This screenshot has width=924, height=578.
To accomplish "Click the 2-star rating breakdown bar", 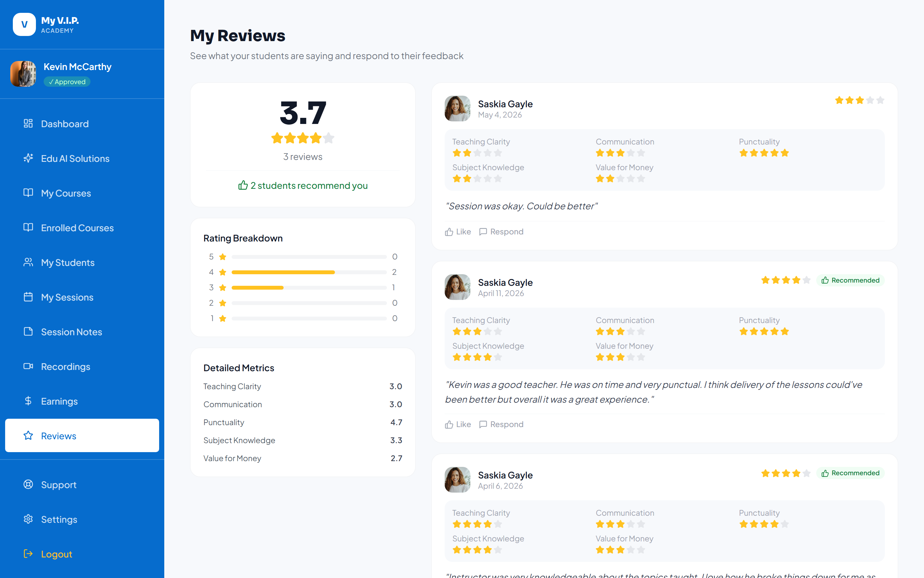I will pos(309,303).
